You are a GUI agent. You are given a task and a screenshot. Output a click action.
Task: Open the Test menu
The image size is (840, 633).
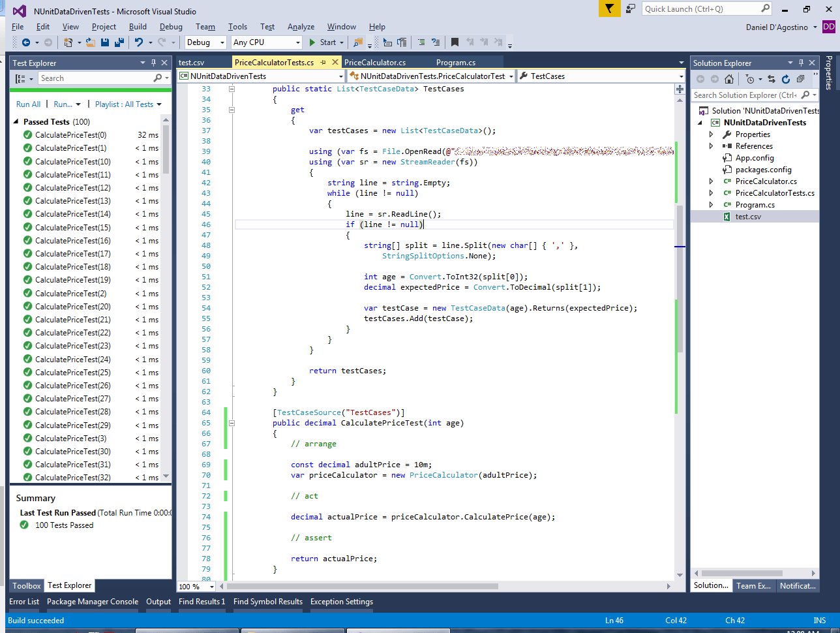point(267,27)
